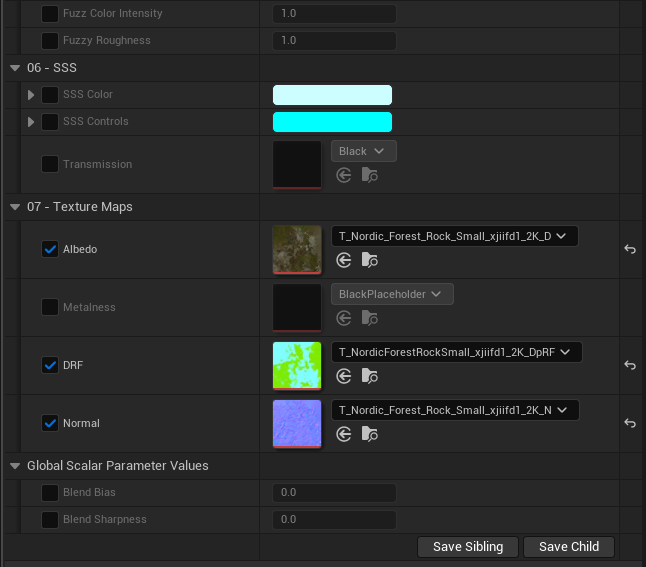The width and height of the screenshot is (646, 567).
Task: Use selected asset for Transmission texture
Action: pyautogui.click(x=344, y=175)
